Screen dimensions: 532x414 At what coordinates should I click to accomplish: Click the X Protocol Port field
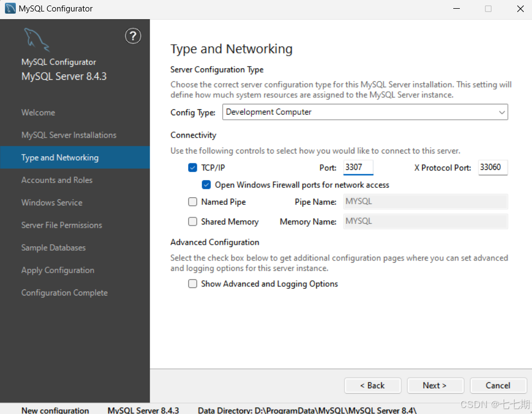(493, 167)
